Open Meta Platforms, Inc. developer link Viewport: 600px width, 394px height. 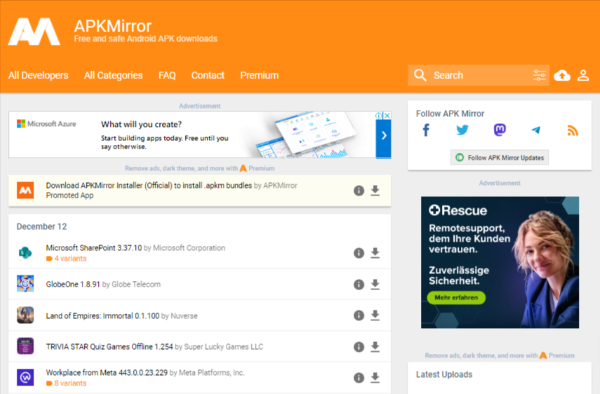[x=212, y=373]
